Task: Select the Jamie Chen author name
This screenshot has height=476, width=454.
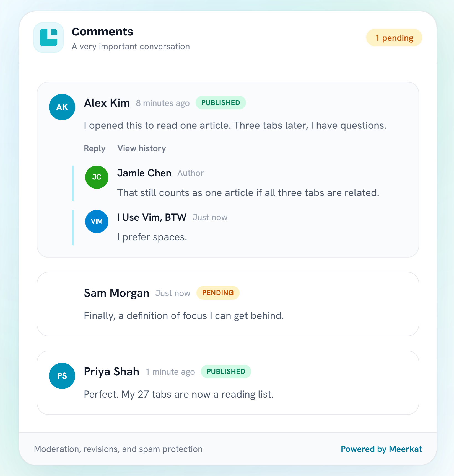Action: click(x=144, y=173)
